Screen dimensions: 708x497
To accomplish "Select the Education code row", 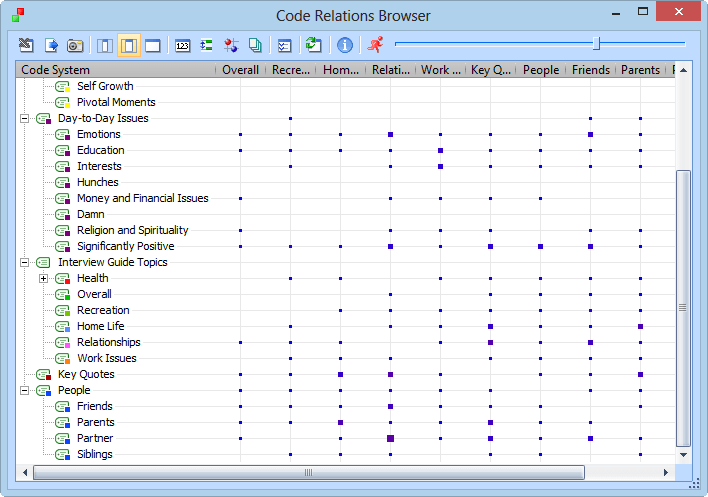I will 100,150.
